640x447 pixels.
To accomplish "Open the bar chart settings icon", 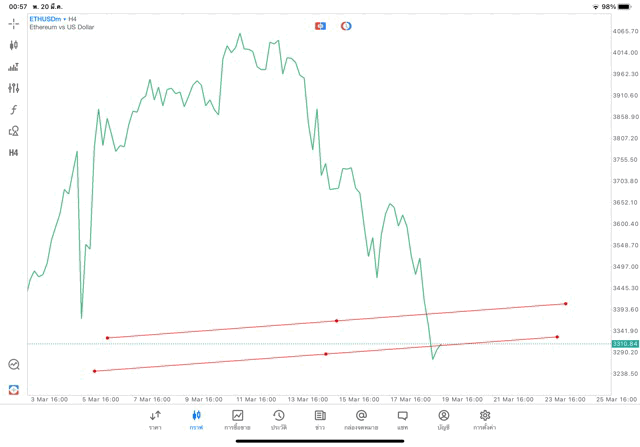I will click(x=14, y=67).
